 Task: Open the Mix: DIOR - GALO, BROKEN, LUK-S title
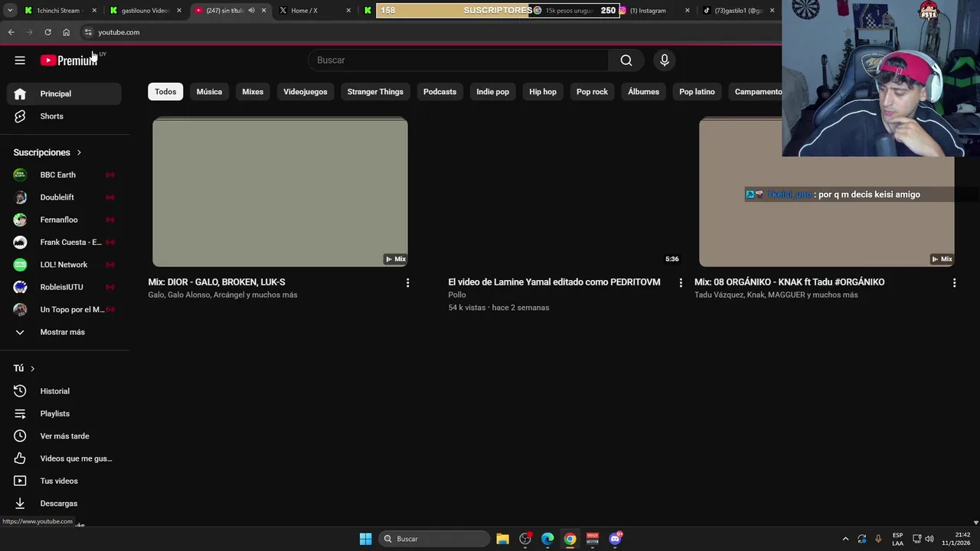click(217, 282)
